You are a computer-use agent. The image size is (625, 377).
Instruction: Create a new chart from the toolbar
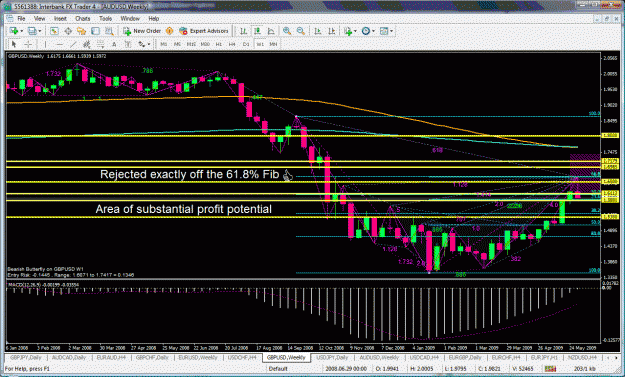point(14,31)
